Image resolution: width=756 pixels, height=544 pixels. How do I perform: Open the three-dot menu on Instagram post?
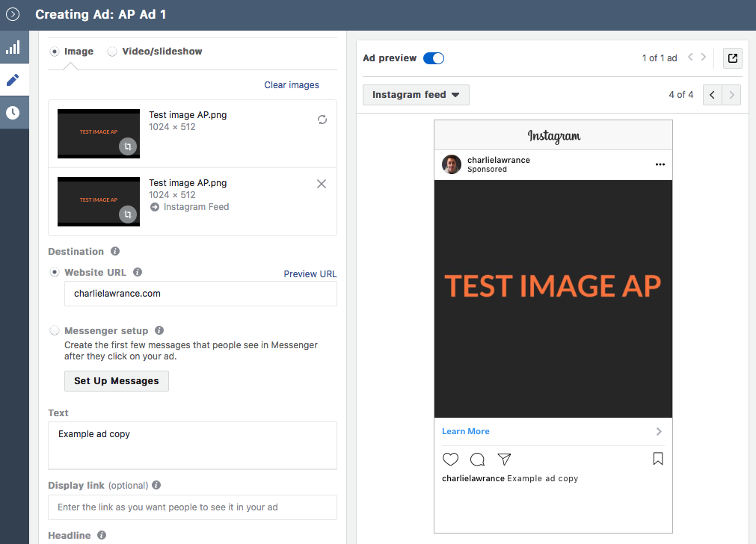click(660, 164)
